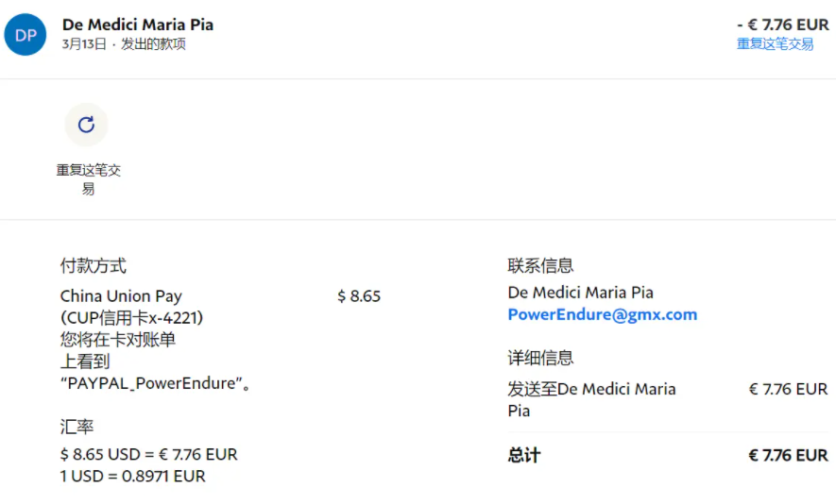Viewport: 836px width, 504px height.
Task: Click the CUP信用卡x-4221 card text
Action: click(x=131, y=318)
